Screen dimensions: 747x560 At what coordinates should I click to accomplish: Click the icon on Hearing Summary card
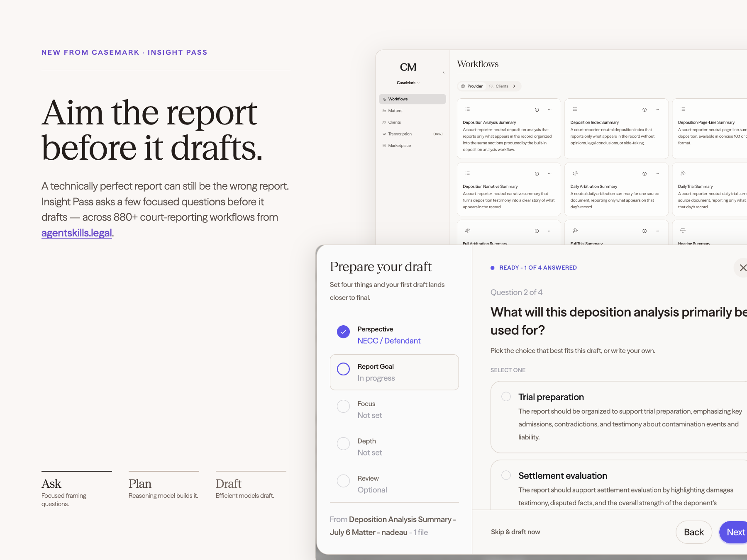pyautogui.click(x=683, y=230)
